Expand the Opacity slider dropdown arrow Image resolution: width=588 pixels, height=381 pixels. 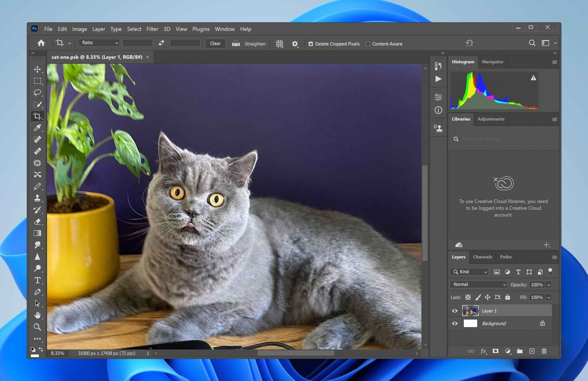(x=549, y=285)
